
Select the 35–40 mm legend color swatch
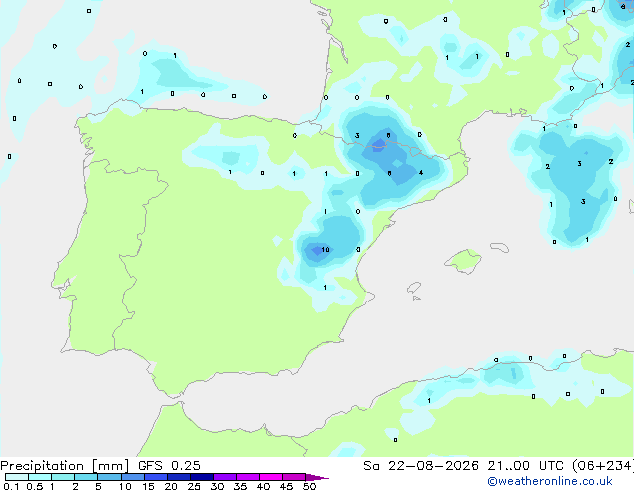click(247, 477)
